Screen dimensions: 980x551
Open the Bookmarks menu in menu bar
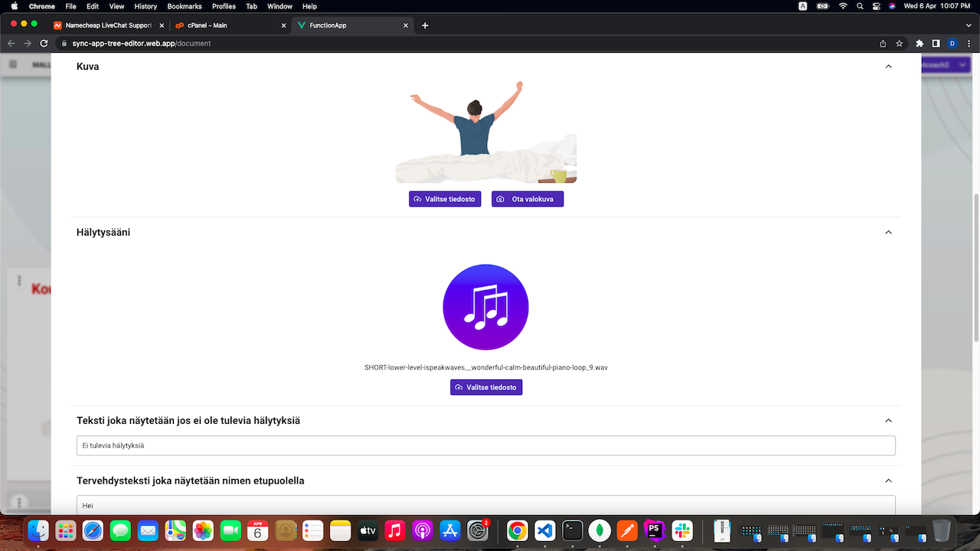[184, 6]
